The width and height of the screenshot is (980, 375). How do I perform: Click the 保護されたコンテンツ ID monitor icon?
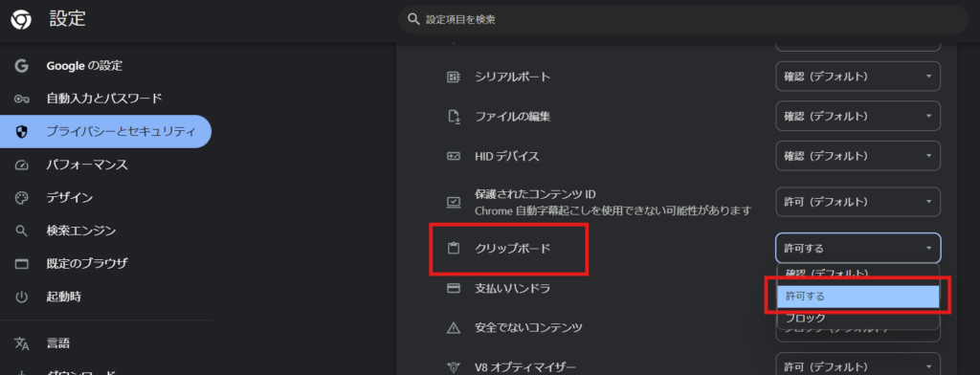pos(454,202)
